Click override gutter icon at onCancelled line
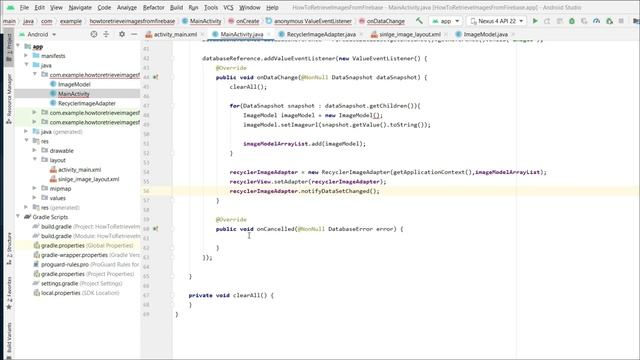Viewport: 640px width, 360px height. (x=156, y=229)
